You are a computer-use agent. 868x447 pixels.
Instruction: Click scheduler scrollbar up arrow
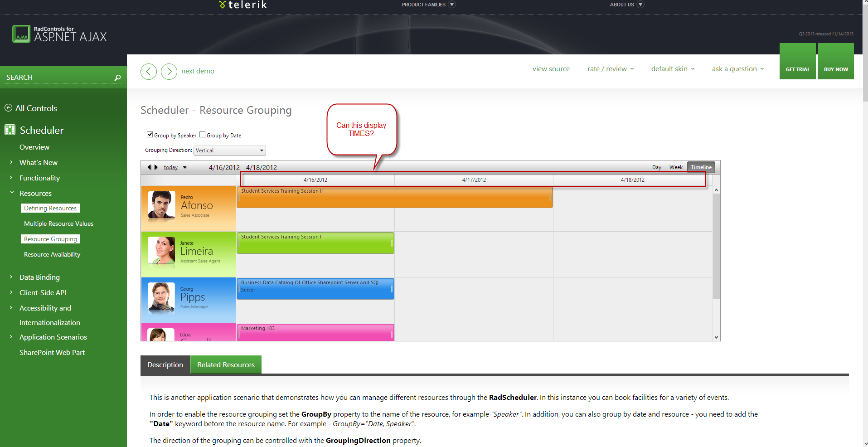(716, 190)
